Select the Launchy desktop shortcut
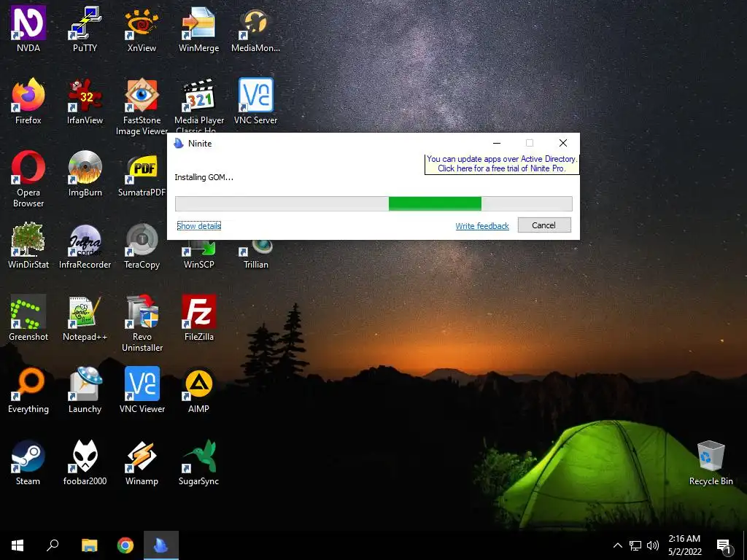This screenshot has height=560, width=747. pos(85,390)
